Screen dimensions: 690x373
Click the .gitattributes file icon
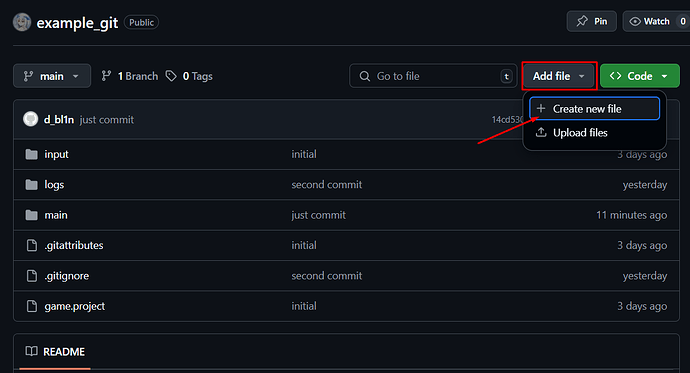point(32,245)
